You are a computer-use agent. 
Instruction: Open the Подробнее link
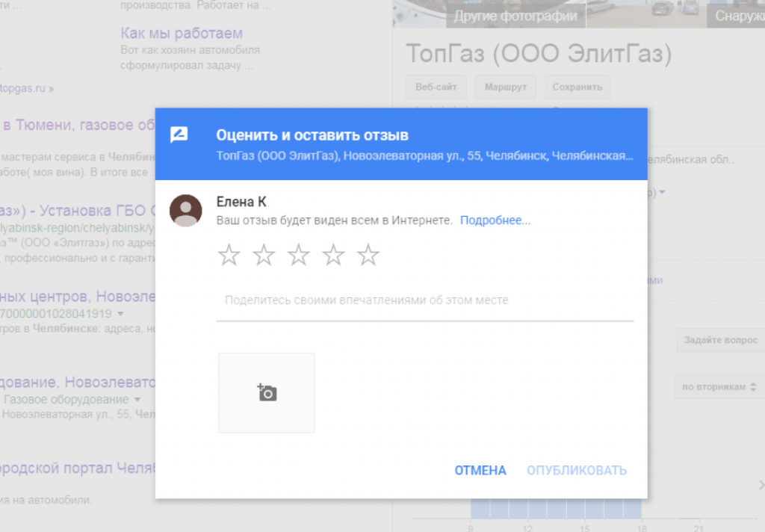tap(495, 220)
